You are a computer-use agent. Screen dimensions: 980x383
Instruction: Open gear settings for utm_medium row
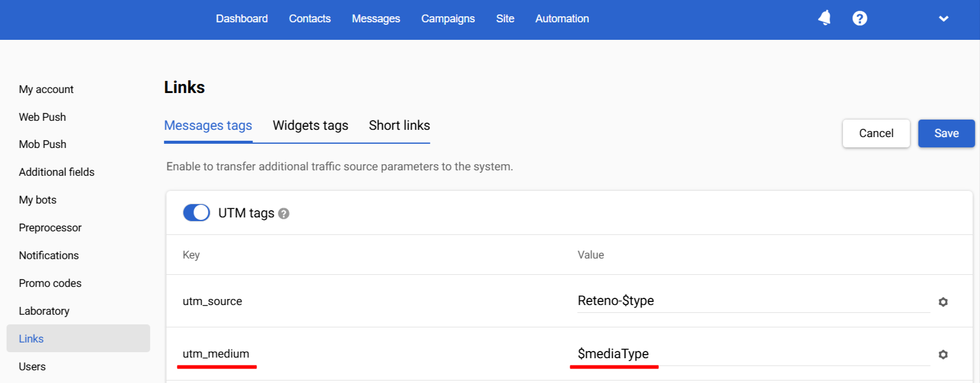click(x=943, y=355)
